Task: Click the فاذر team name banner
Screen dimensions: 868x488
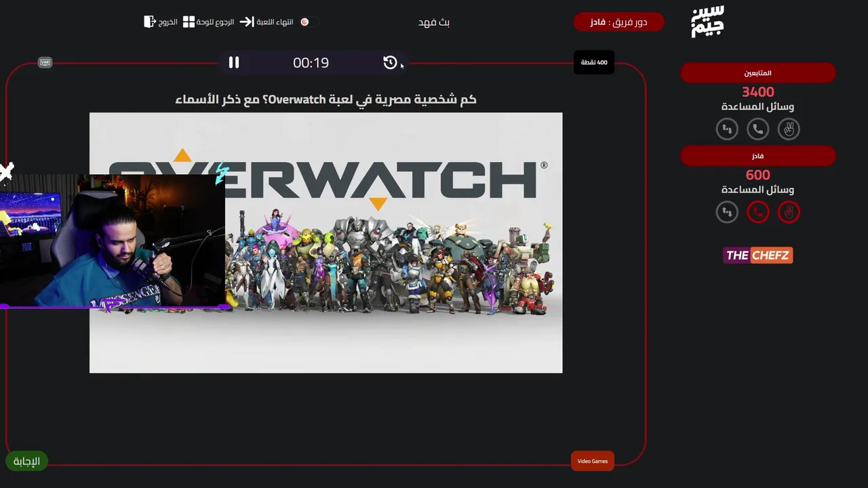Action: [x=758, y=156]
